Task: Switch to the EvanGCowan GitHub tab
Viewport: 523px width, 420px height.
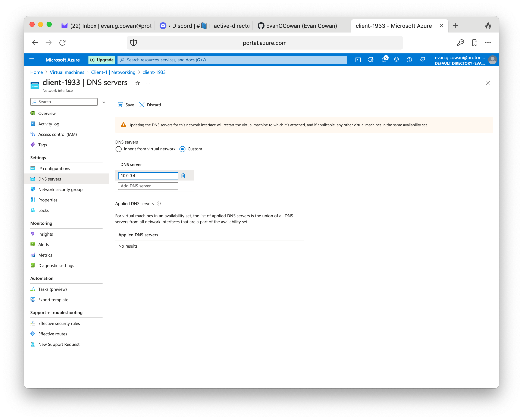Action: (x=297, y=25)
